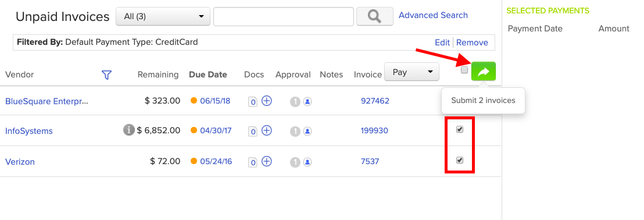
Task: Add document to Verizon invoice row
Action: [267, 162]
